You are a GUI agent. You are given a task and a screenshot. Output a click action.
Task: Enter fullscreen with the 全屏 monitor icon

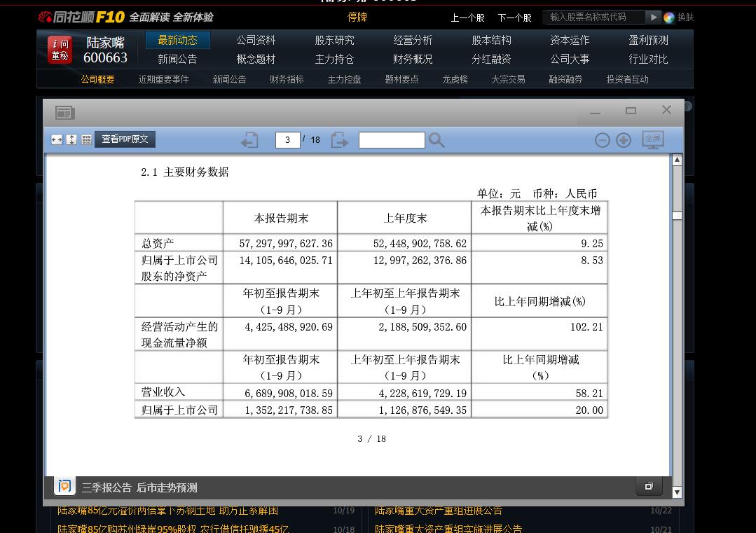coord(653,140)
